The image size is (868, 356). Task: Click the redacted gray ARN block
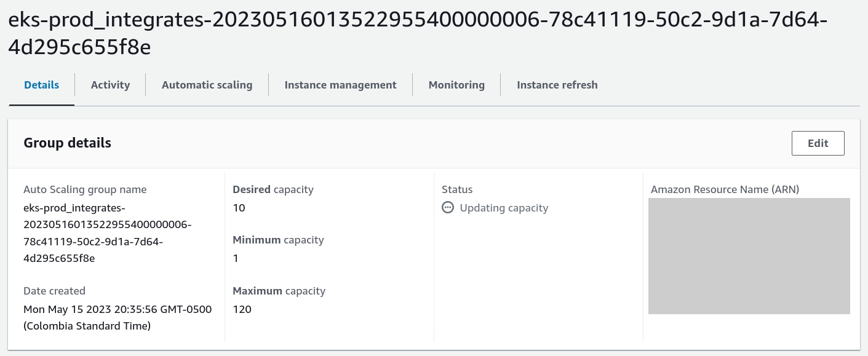[x=749, y=256]
